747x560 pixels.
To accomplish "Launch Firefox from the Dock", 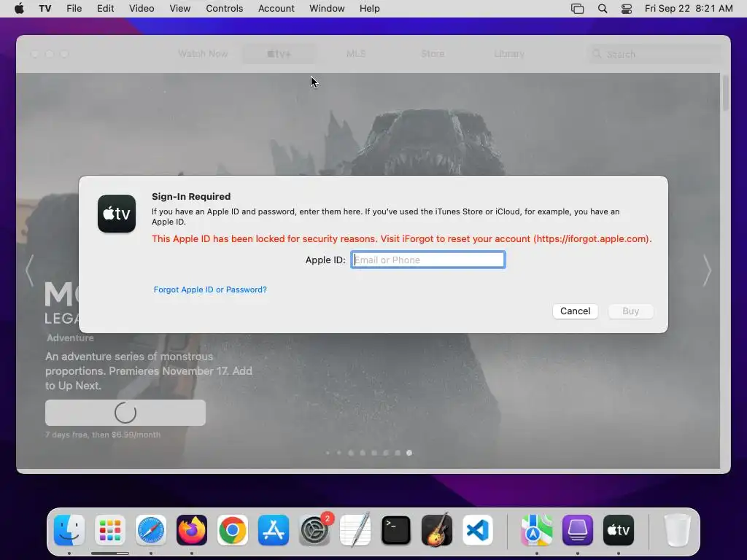I will coord(192,530).
